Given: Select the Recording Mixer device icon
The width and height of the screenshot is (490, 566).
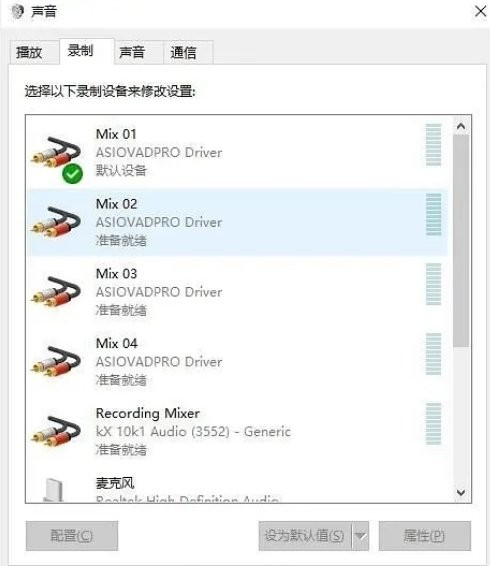Looking at the screenshot, I should click(x=56, y=431).
